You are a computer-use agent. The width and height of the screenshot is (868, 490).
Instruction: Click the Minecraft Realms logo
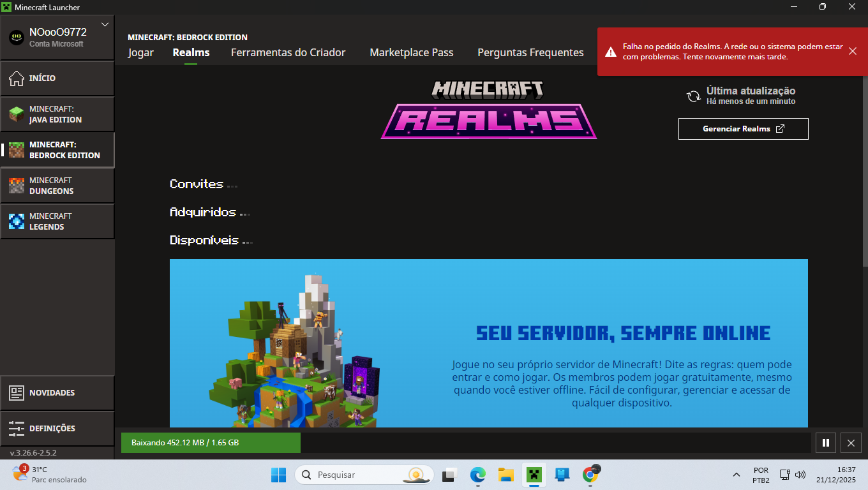click(489, 109)
